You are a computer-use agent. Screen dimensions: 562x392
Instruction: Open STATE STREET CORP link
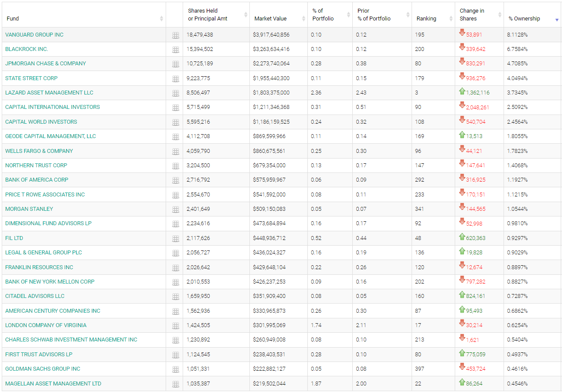tap(31, 78)
